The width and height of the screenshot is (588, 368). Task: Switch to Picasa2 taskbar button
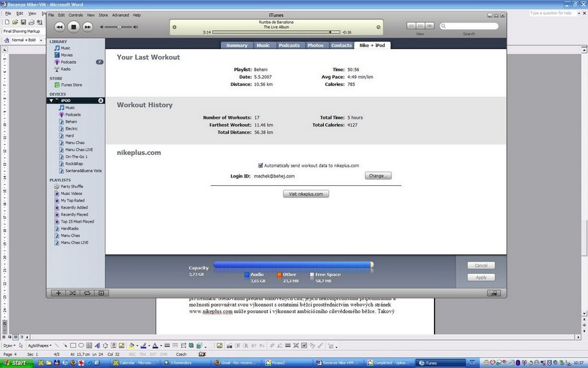point(287,363)
